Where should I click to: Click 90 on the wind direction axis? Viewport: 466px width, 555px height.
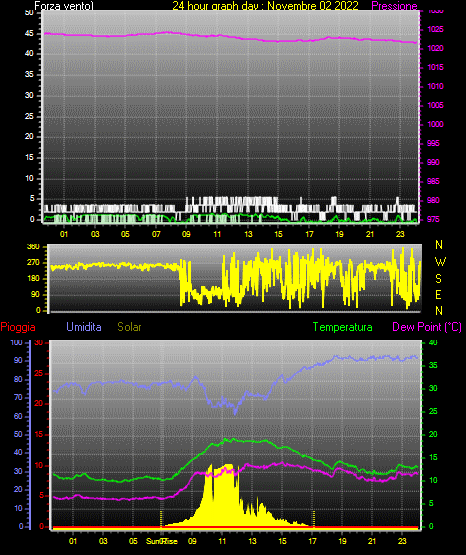click(35, 294)
